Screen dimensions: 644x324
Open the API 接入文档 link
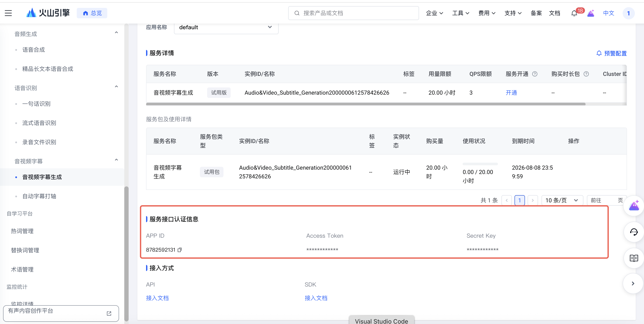click(157, 298)
